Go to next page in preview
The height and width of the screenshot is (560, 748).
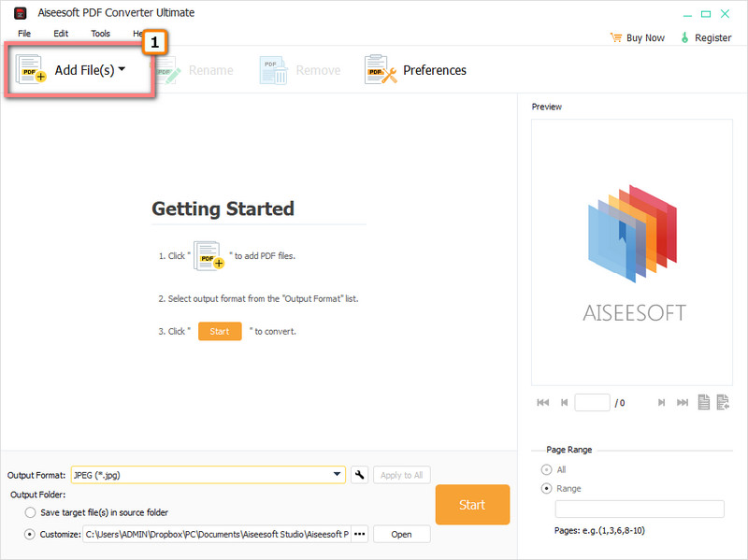click(x=661, y=403)
